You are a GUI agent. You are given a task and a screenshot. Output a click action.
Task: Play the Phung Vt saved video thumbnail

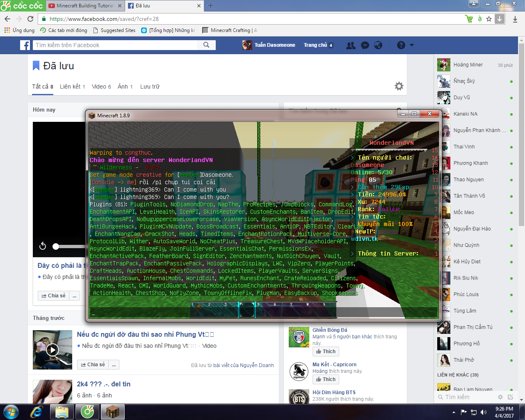tap(52, 350)
